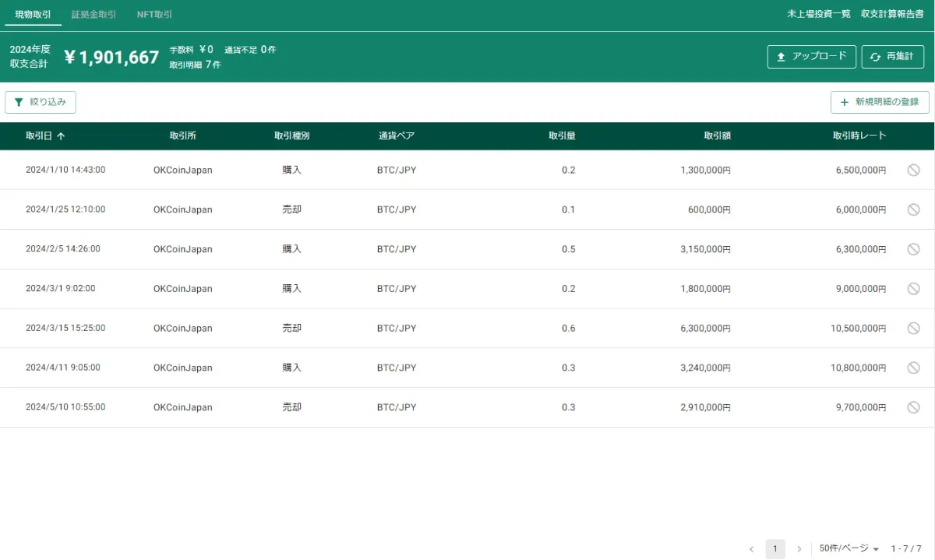The width and height of the screenshot is (935, 560).
Task: Click the date 2024/1/10 14:43:00
Action: click(x=65, y=170)
